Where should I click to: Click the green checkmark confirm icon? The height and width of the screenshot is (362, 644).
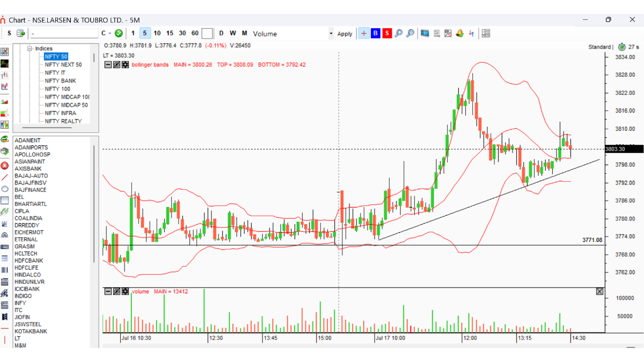pyautogui.click(x=119, y=33)
